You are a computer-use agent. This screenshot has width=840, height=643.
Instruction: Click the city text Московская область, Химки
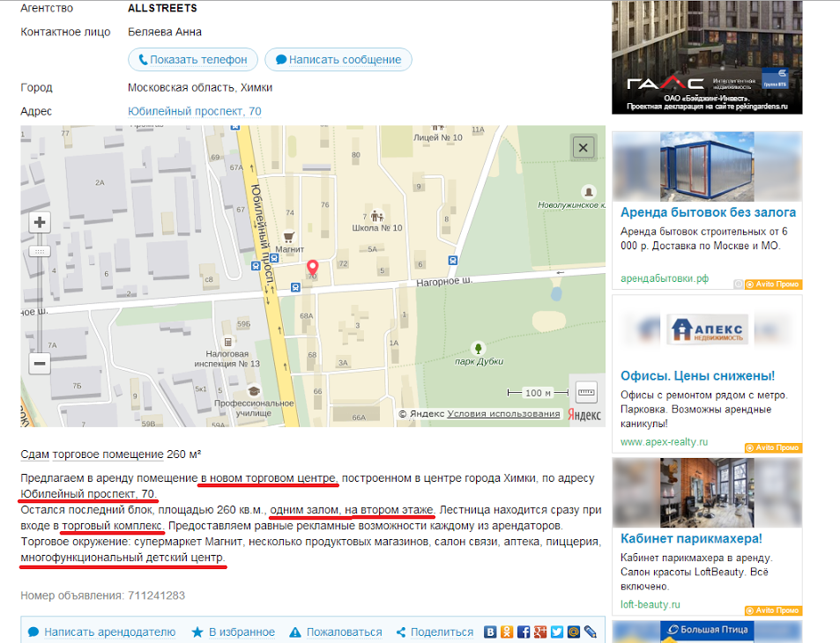pos(200,88)
